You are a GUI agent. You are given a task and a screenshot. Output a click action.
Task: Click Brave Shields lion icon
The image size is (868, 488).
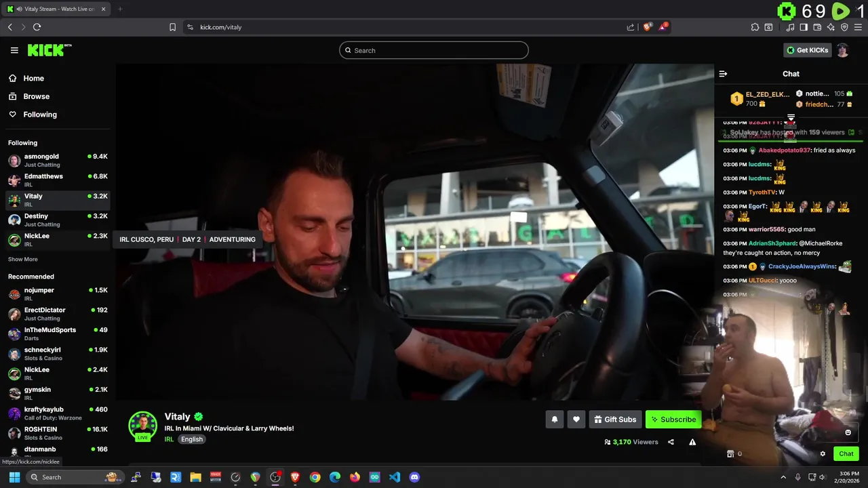(648, 27)
